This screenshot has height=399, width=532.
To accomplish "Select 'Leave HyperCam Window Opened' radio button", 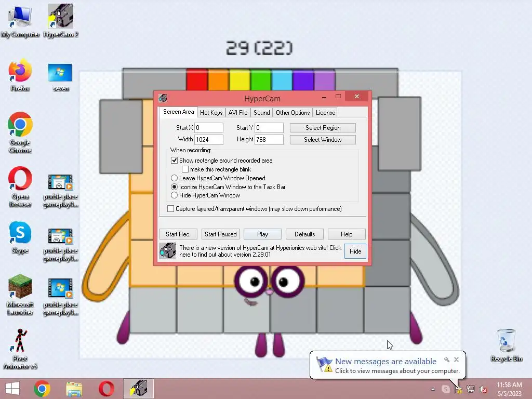I will [174, 178].
